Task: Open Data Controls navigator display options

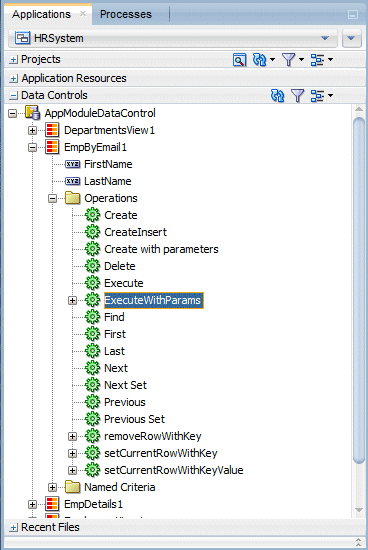Action: click(322, 95)
